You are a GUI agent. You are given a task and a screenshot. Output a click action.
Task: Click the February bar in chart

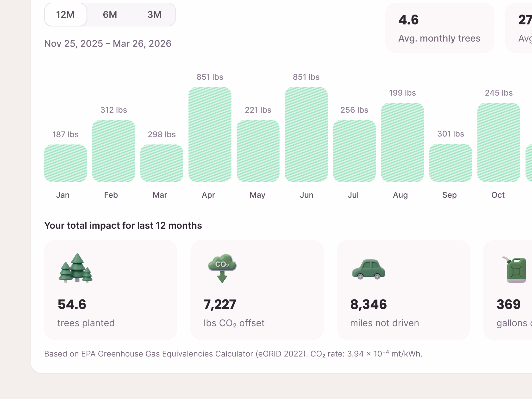[x=113, y=151]
